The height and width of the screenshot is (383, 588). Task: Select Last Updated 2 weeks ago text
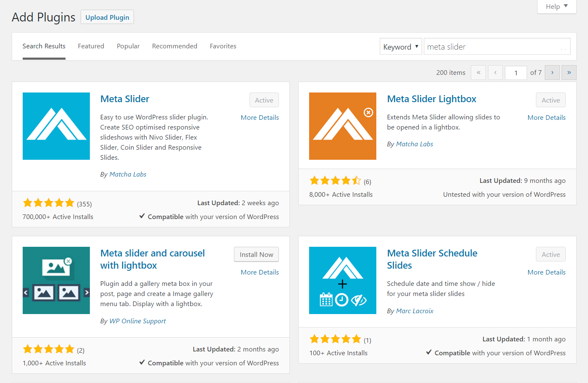[238, 203]
